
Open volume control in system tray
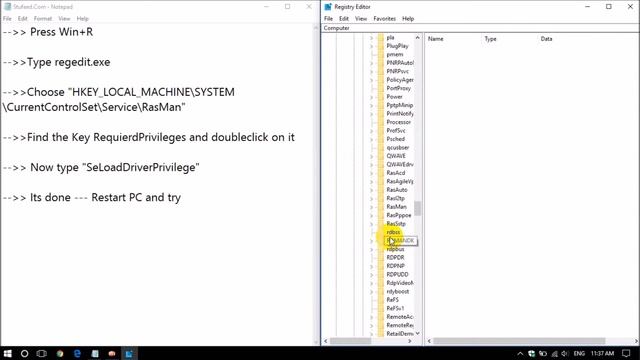click(565, 353)
